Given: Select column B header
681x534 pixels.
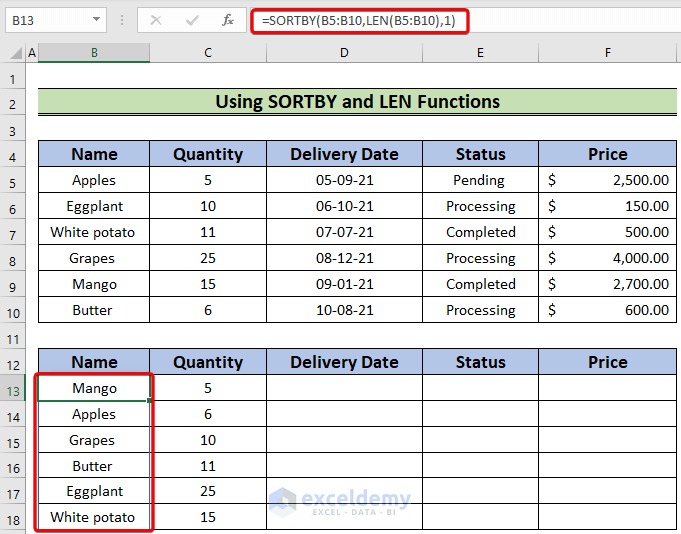Looking at the screenshot, I should click(94, 53).
